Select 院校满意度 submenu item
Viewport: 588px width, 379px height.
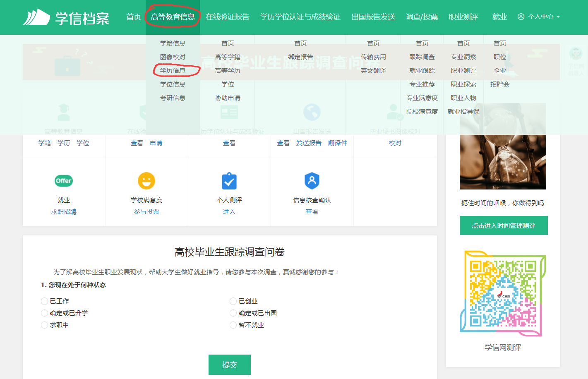click(422, 111)
